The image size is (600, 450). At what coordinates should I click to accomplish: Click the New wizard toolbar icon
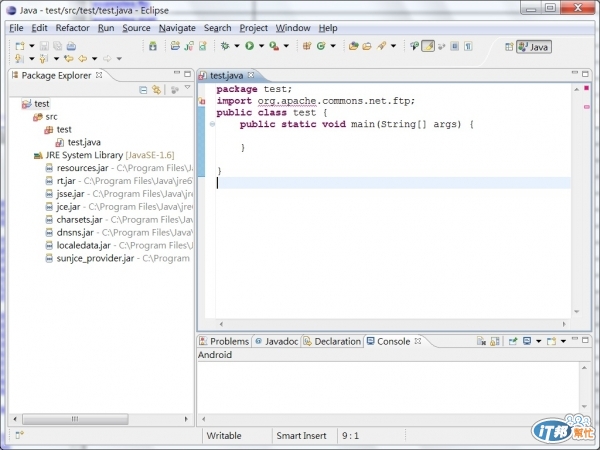click(x=20, y=46)
